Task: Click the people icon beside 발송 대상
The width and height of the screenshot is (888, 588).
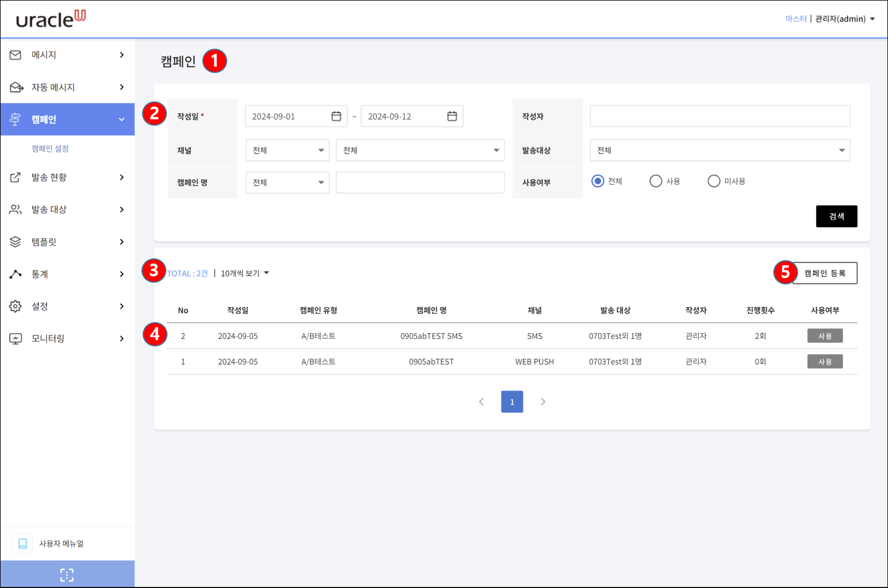Action: tap(16, 210)
